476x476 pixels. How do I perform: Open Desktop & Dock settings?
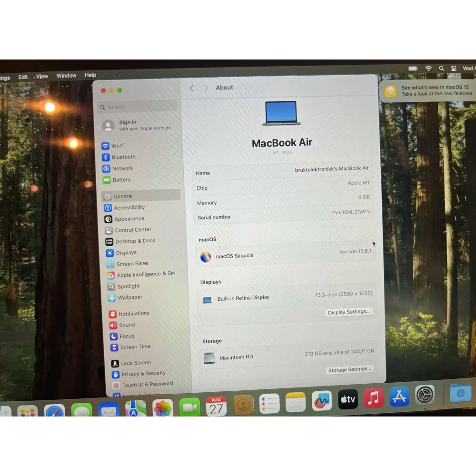pyautogui.click(x=130, y=241)
